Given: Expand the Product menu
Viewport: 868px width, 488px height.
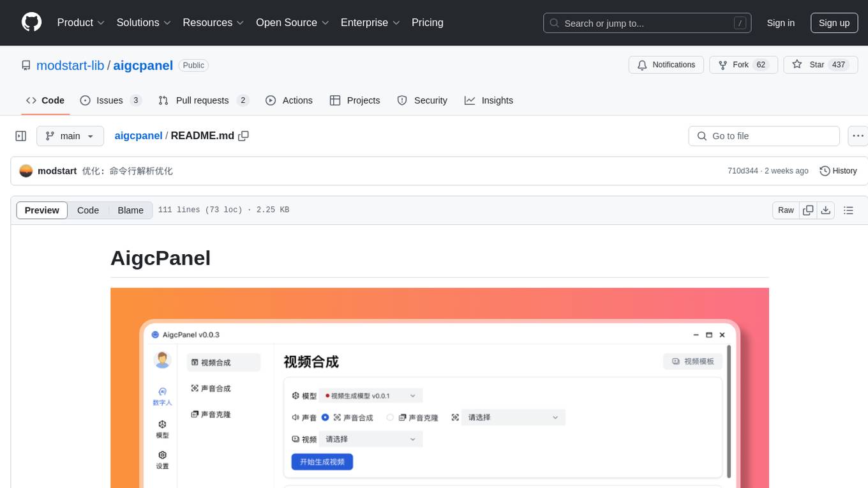Looking at the screenshot, I should (81, 22).
